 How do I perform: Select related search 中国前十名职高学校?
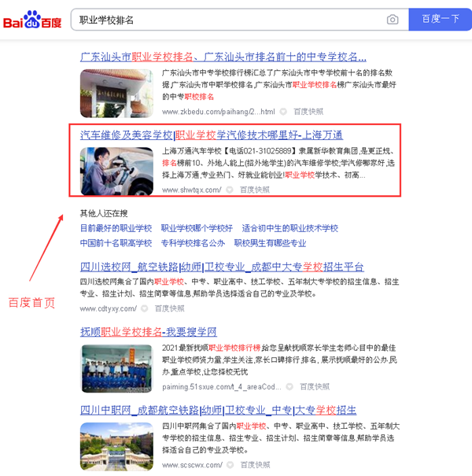pyautogui.click(x=116, y=243)
